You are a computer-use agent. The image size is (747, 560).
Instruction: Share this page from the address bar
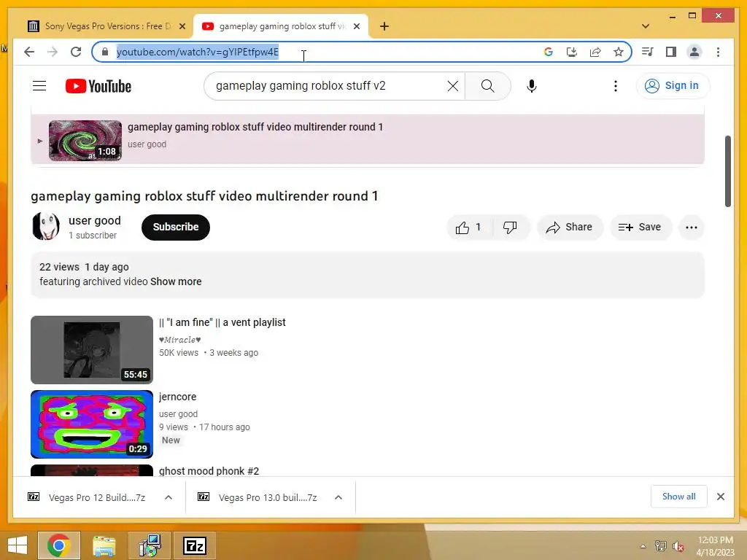click(x=595, y=52)
